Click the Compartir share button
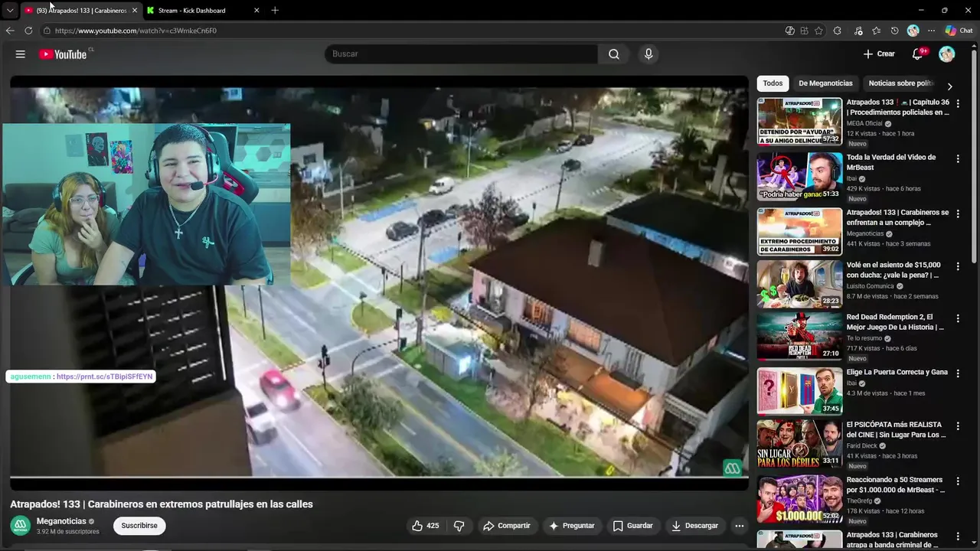 click(x=506, y=526)
